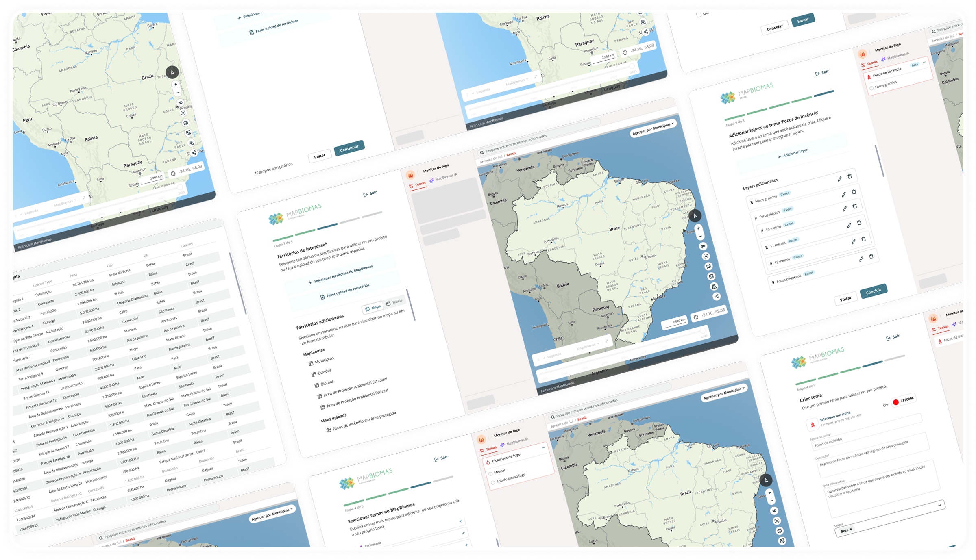Click Sair in the Criar tema panel
976x560 pixels.
click(x=893, y=337)
